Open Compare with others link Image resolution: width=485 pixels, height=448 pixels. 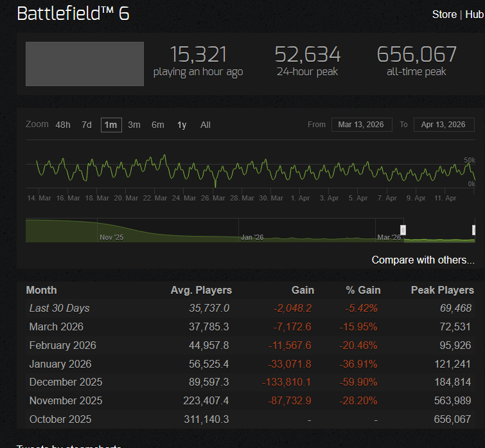(x=423, y=260)
